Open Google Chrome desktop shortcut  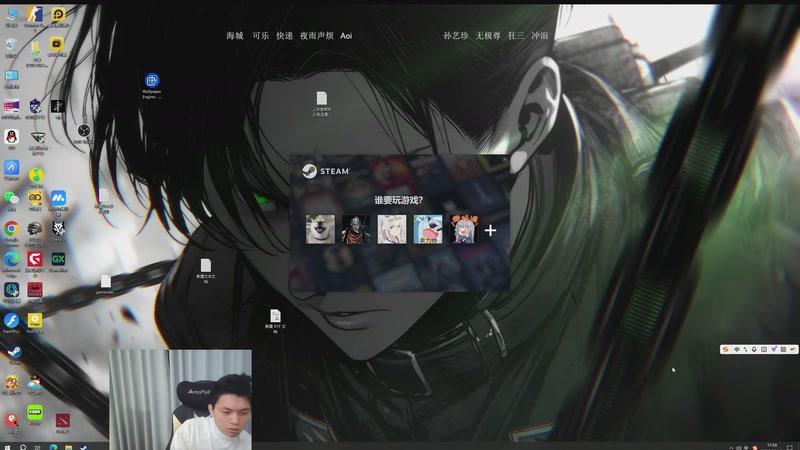click(x=11, y=232)
